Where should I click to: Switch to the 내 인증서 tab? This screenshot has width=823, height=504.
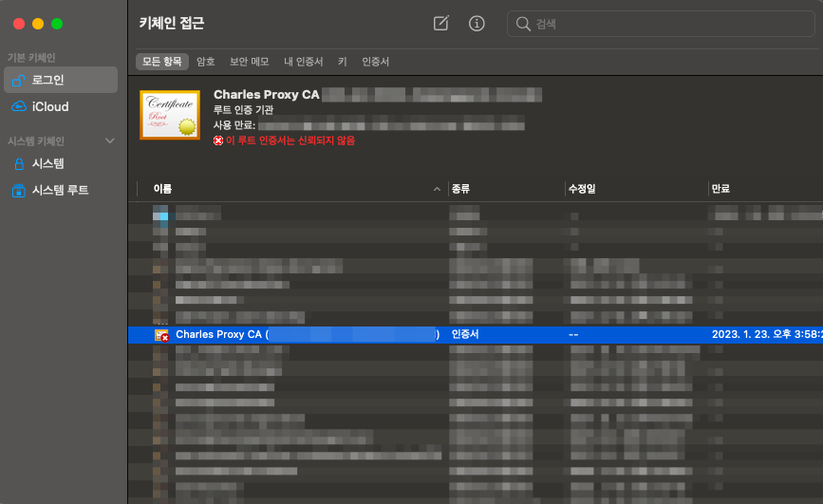[x=304, y=62]
